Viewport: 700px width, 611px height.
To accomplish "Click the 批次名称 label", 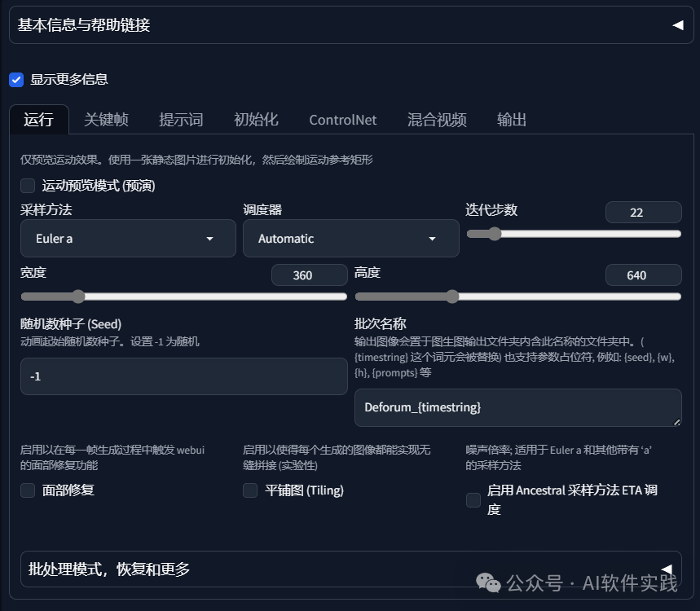I will [x=381, y=324].
